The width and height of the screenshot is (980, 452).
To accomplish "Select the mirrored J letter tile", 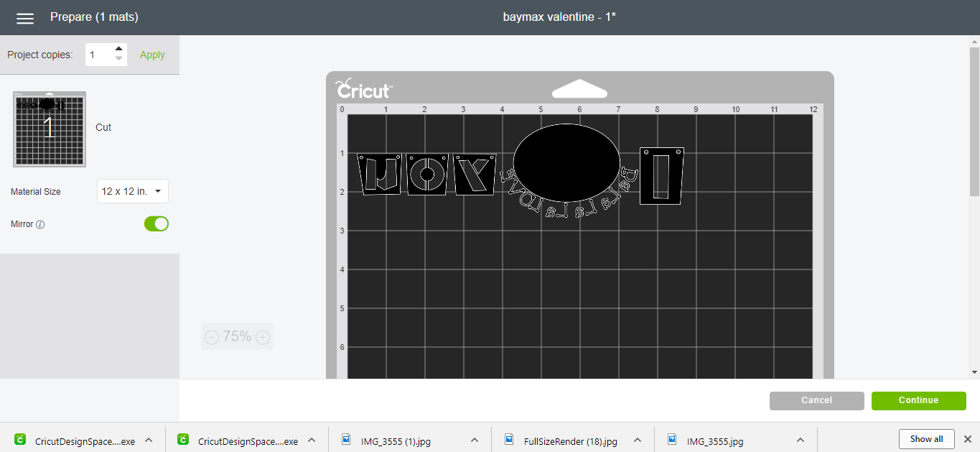I will [380, 175].
